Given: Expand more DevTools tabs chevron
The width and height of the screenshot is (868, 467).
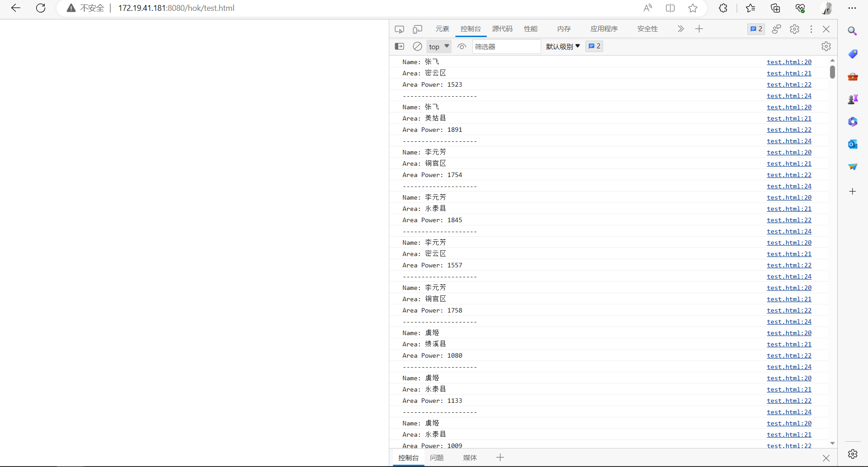Looking at the screenshot, I should pos(680,29).
